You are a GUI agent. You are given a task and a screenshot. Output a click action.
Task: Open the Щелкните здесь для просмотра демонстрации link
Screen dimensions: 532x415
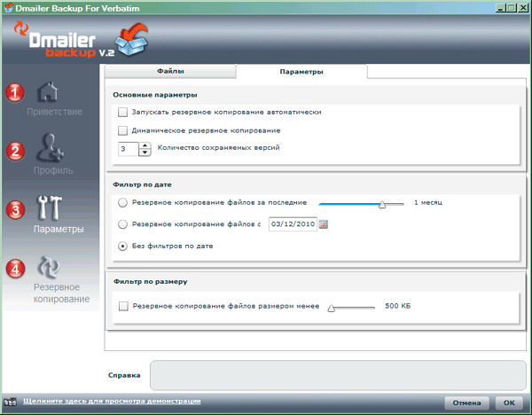point(112,401)
